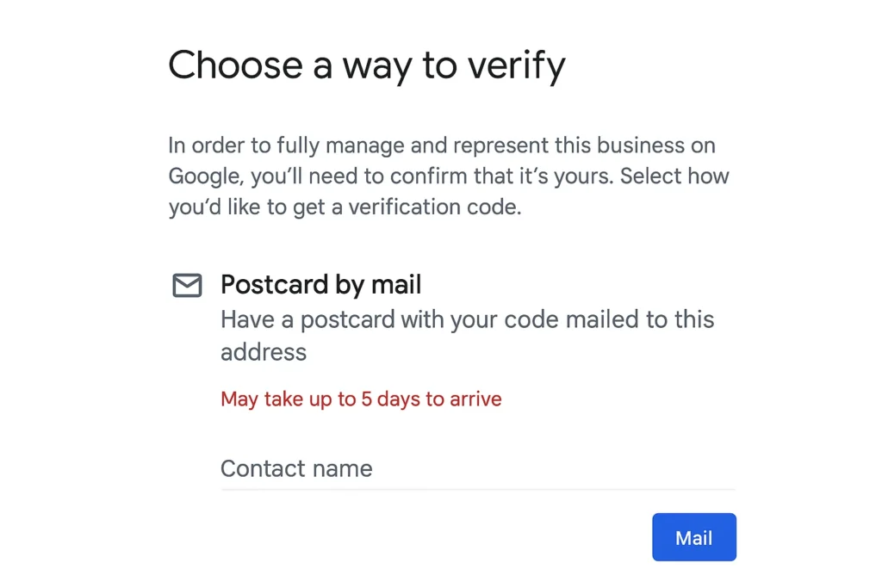Select the Postcard by mail verification option
Image resolution: width=882 pixels, height=588 pixels.
coord(321,285)
